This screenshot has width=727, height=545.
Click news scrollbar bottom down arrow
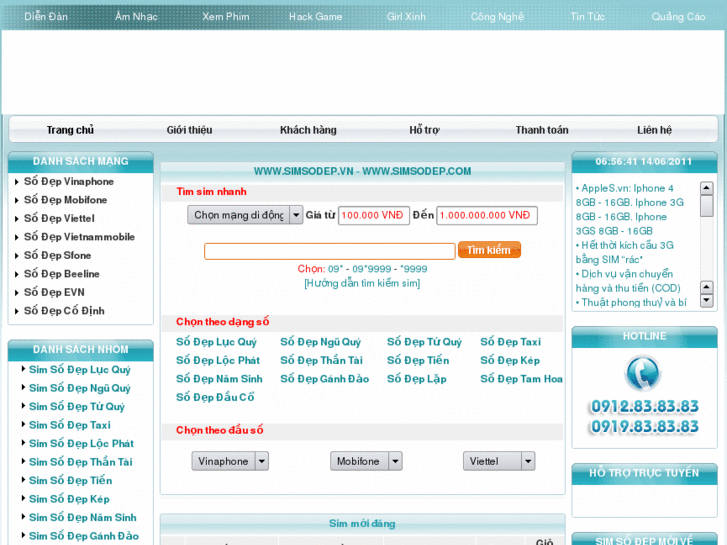(707, 300)
